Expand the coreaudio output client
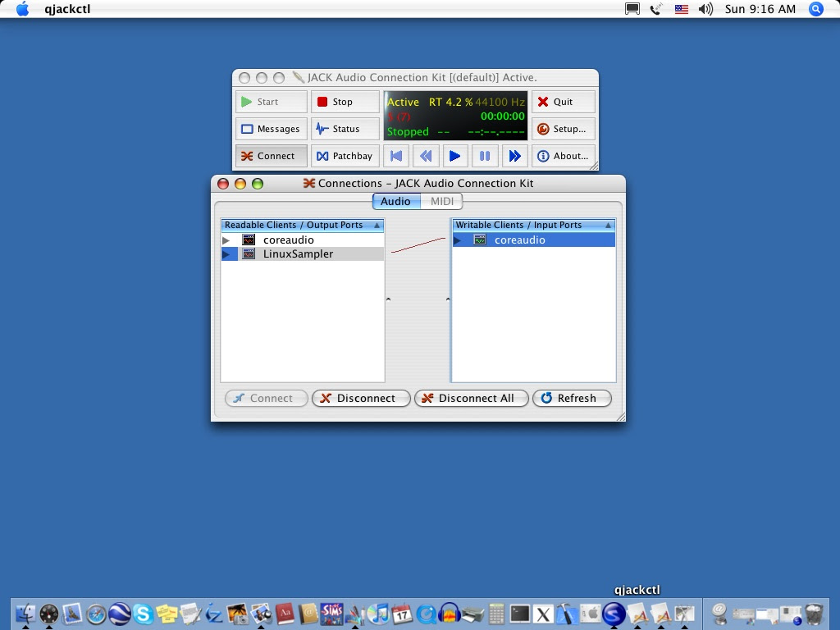The image size is (840, 630). click(x=226, y=240)
